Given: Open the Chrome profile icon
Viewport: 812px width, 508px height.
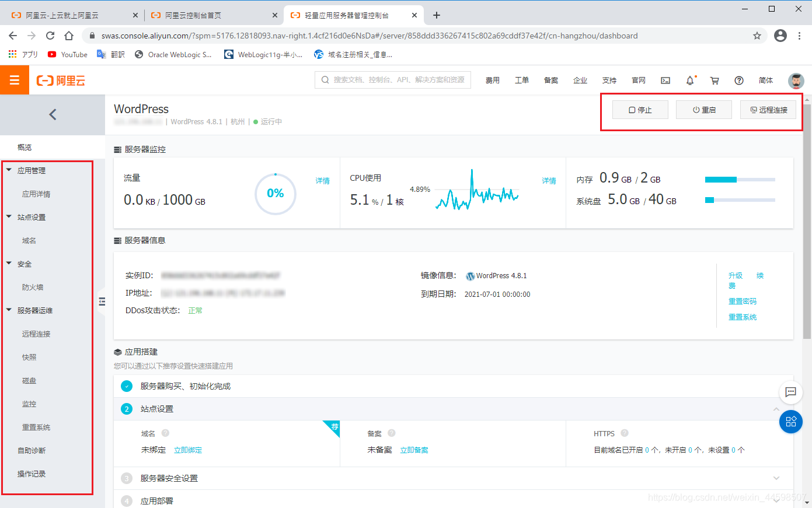Looking at the screenshot, I should (x=780, y=36).
